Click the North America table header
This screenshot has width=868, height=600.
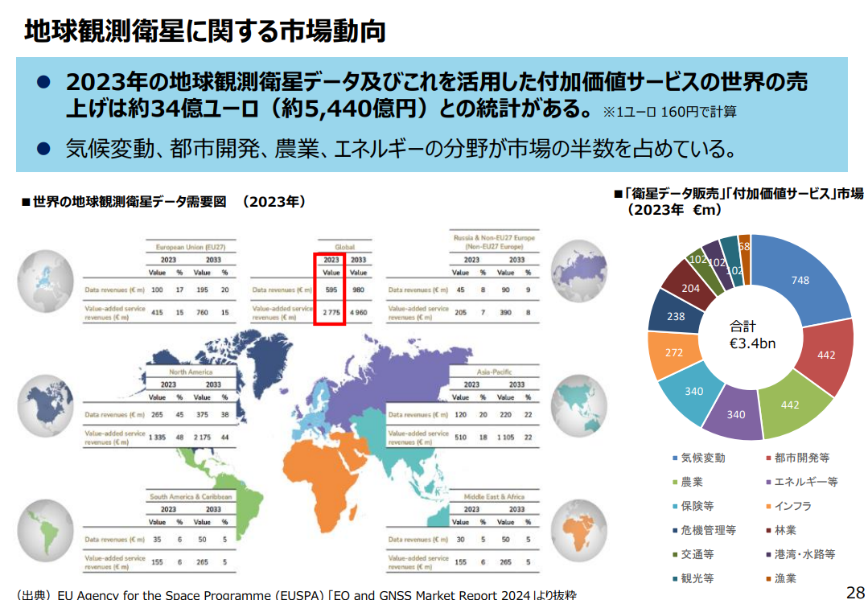tap(191, 372)
